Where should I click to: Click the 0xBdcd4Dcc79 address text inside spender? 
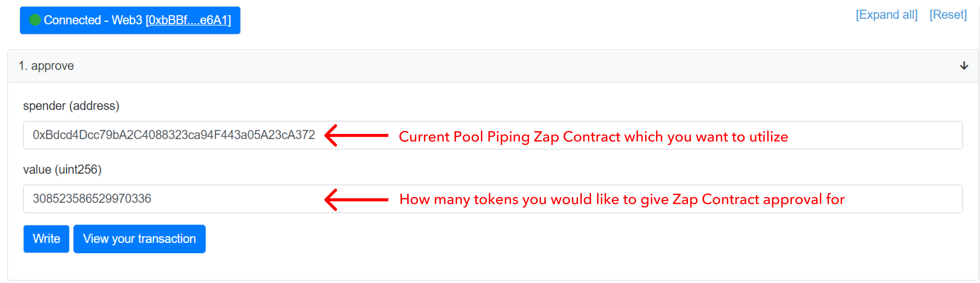[174, 135]
